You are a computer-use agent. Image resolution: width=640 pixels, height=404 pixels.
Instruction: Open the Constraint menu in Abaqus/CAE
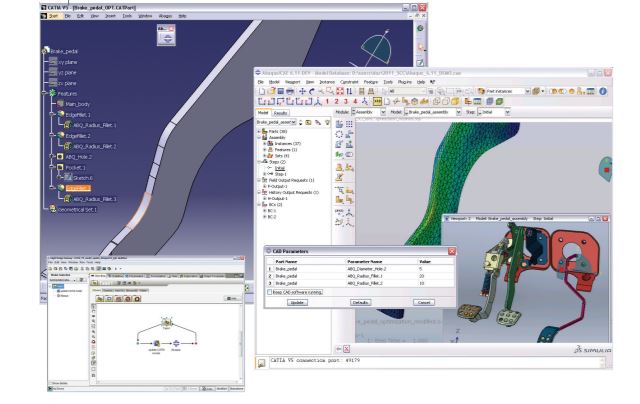[349, 82]
